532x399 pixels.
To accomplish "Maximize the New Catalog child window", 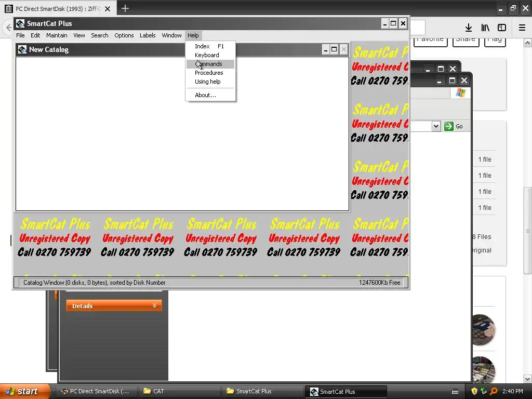I will point(334,49).
